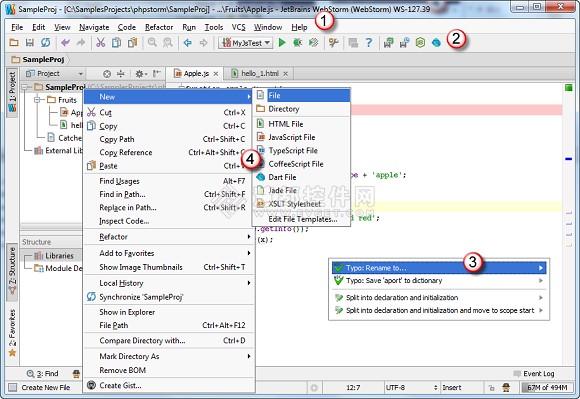Image resolution: width=580 pixels, height=399 pixels.
Task: Select Libraries node in Structure panel
Action: 55,256
